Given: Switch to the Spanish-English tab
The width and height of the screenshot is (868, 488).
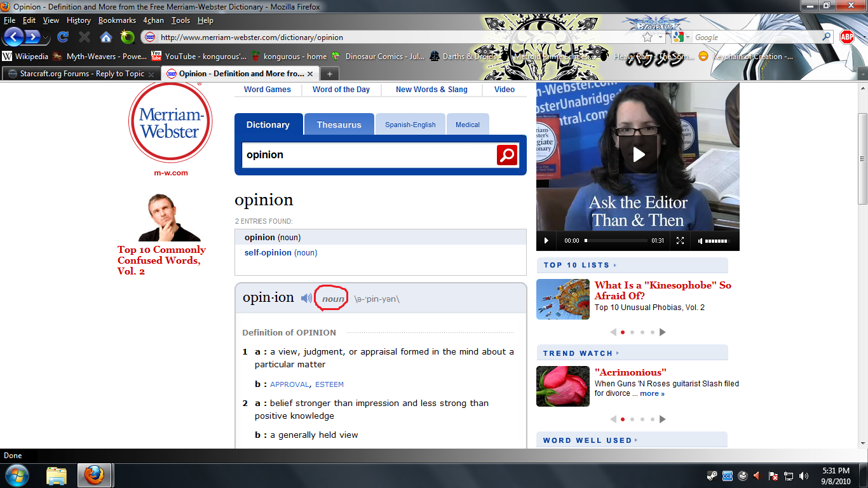Looking at the screenshot, I should point(410,125).
